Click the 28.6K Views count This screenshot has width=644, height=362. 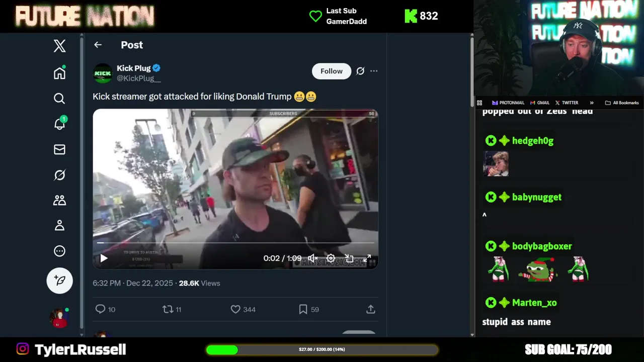tap(199, 283)
